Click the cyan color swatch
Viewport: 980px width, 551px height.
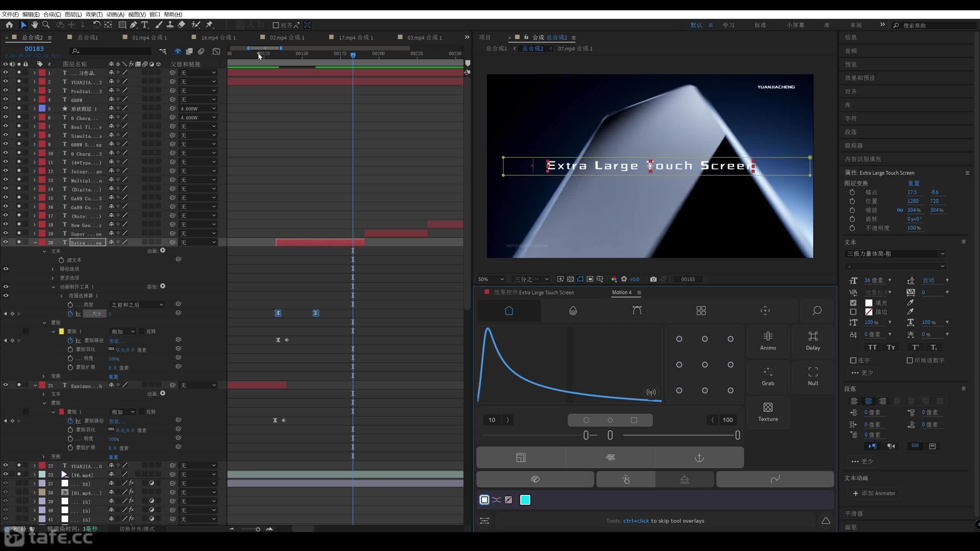point(525,500)
